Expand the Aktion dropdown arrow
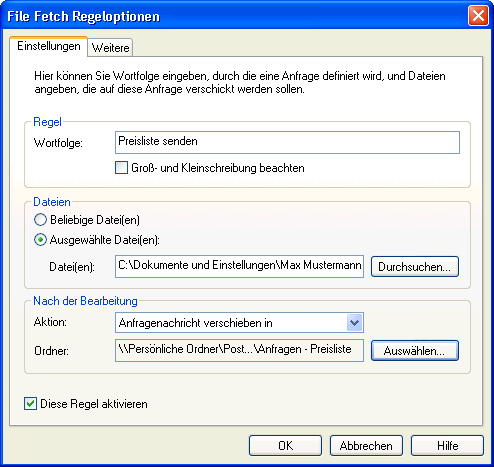494x467 pixels. 354,323
